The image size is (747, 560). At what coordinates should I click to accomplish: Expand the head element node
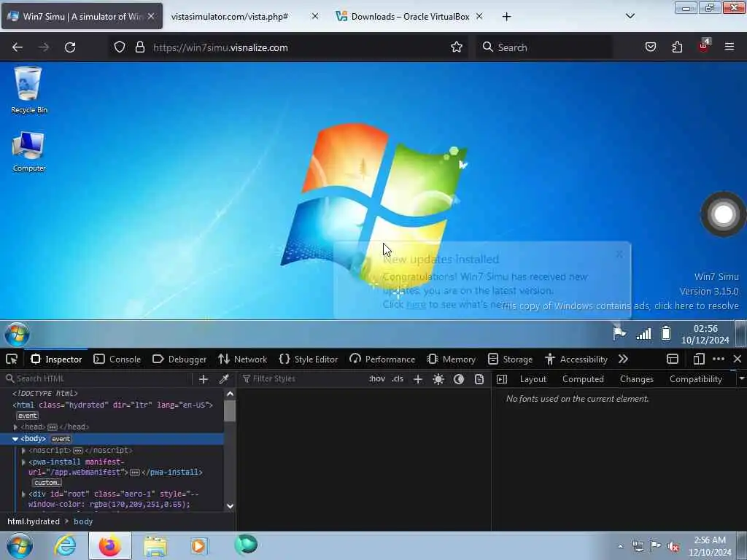(15, 427)
